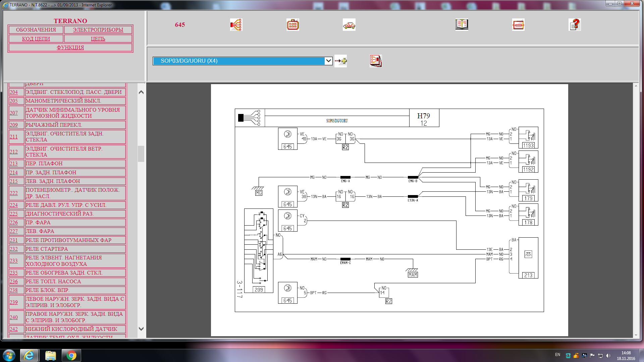644x362 pixels.
Task: Open the ФУНКЦИЯ link
Action: [x=70, y=47]
